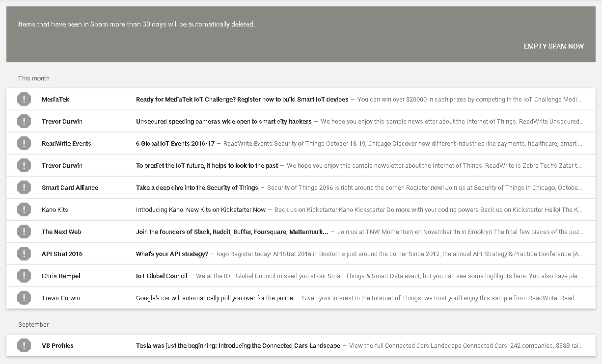Click sender name The Next Web
The height and width of the screenshot is (364, 602).
(61, 232)
